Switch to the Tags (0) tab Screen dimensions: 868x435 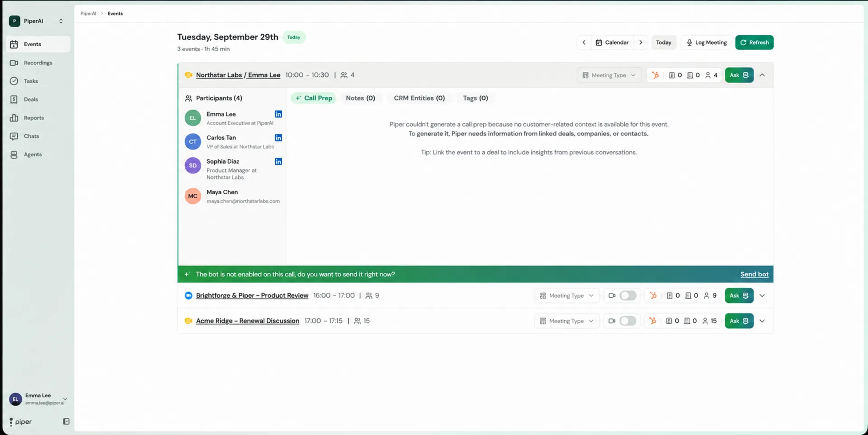click(475, 98)
